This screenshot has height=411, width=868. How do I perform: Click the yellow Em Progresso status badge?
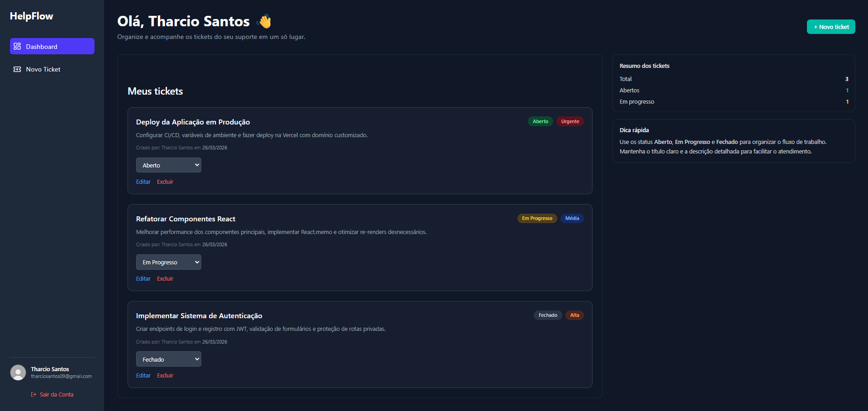click(x=537, y=218)
